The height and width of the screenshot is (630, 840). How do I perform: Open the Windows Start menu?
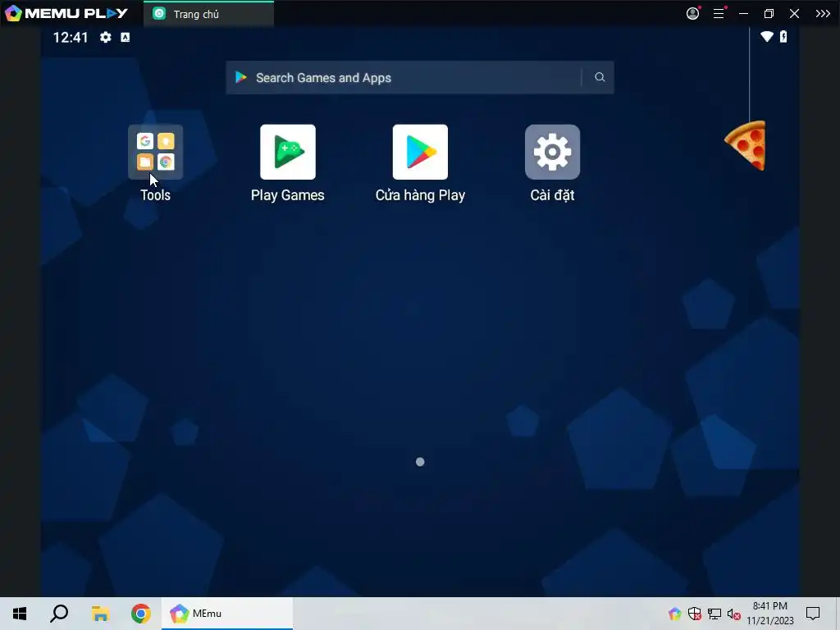(x=20, y=614)
